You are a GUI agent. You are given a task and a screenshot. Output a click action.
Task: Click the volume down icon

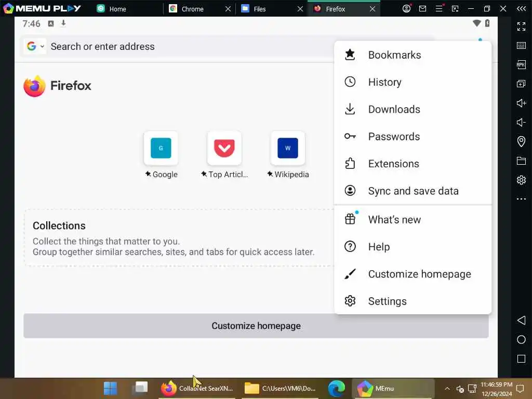(x=521, y=122)
